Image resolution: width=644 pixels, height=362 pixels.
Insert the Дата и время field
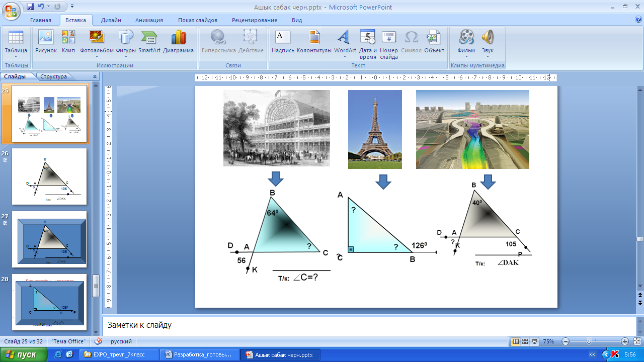[368, 44]
